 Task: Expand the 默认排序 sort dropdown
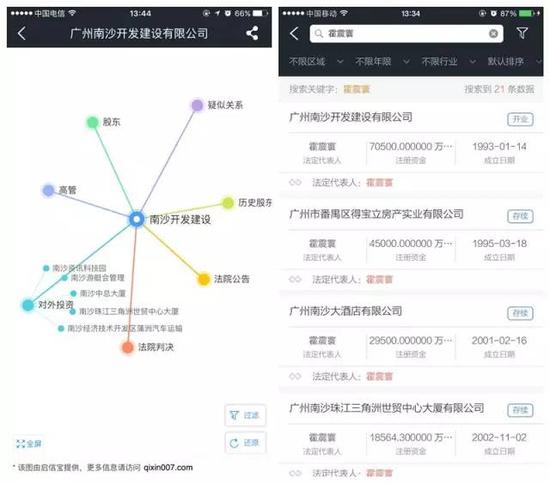pyautogui.click(x=515, y=62)
